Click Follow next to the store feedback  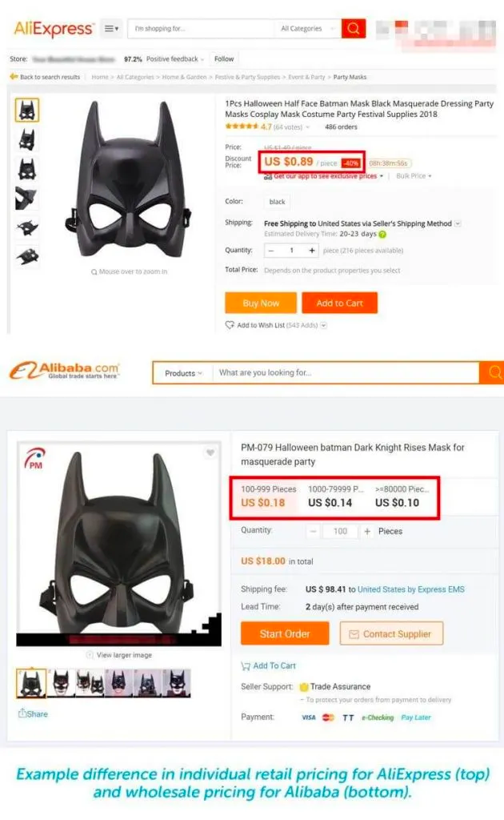pyautogui.click(x=224, y=58)
